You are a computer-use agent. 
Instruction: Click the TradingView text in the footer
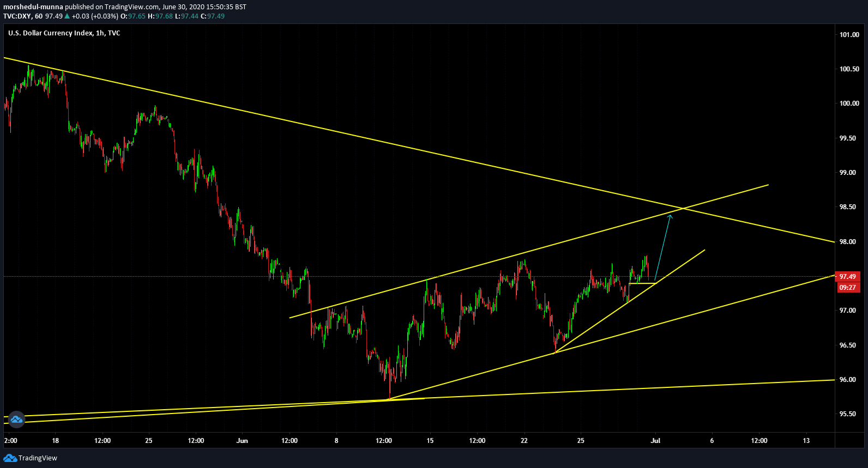click(x=38, y=458)
